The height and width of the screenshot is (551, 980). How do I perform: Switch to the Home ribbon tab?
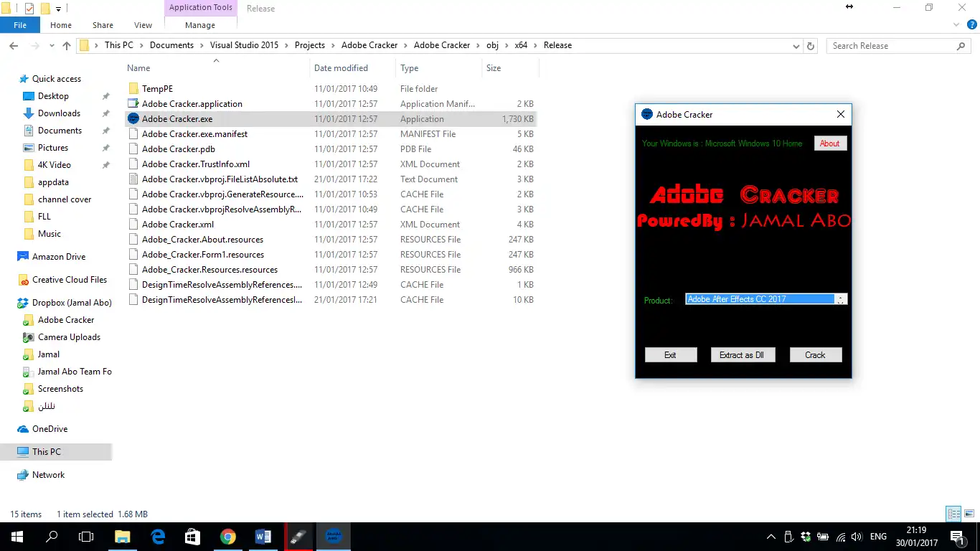click(61, 24)
